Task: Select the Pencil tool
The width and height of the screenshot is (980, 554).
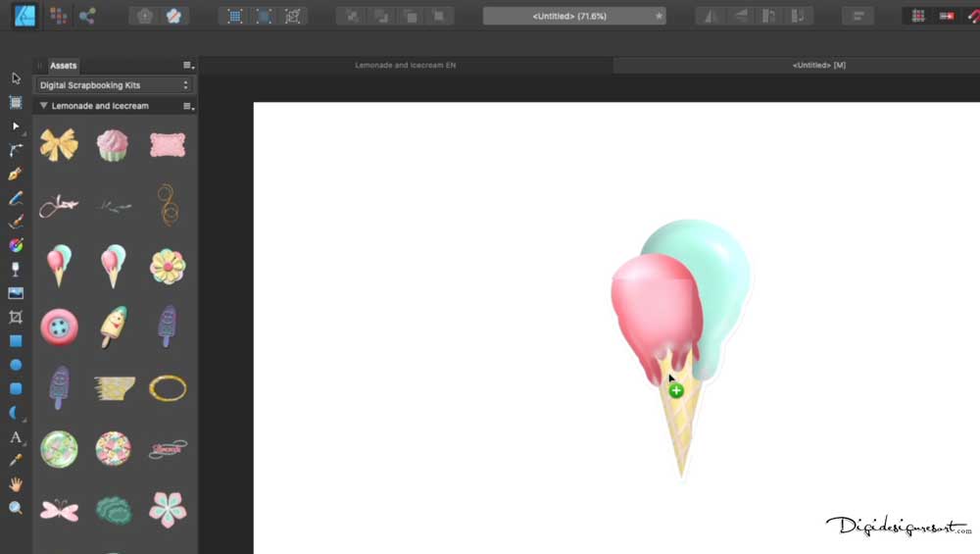Action: 16,198
